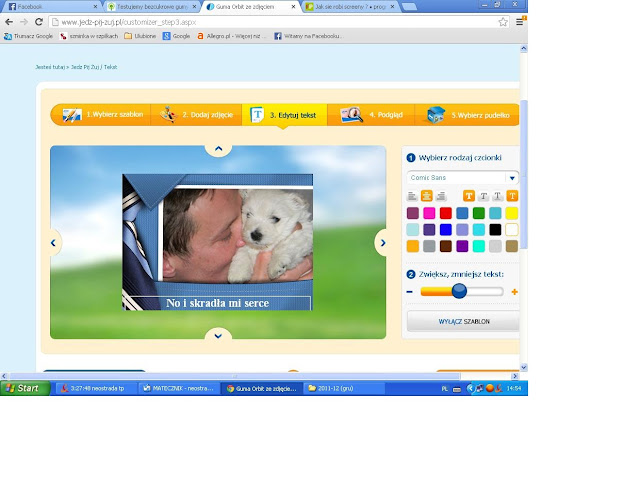Select step 3 Edytuj tekst
This screenshot has width=640, height=480.
284,115
